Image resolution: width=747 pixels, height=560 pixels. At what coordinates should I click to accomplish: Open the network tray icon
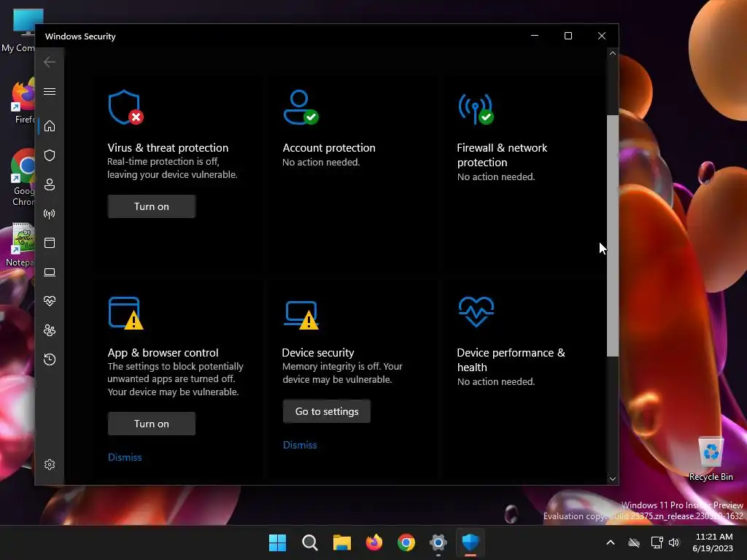pyautogui.click(x=657, y=542)
